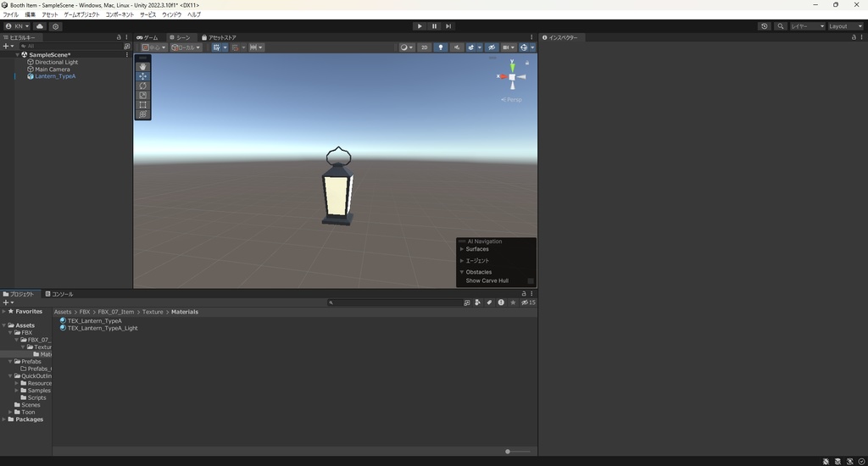Enable Show Carve Hull checkbox
Viewport: 868px width, 466px height.
[531, 280]
